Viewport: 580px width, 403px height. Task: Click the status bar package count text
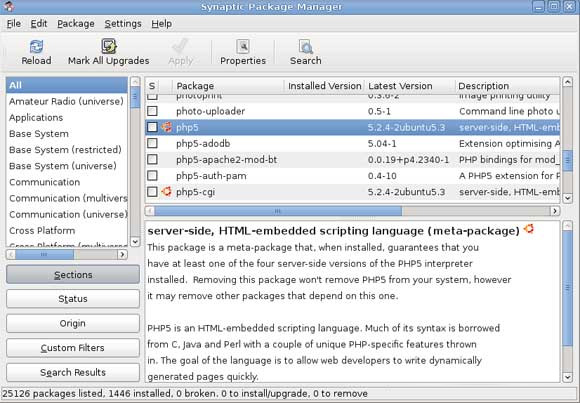point(185,393)
